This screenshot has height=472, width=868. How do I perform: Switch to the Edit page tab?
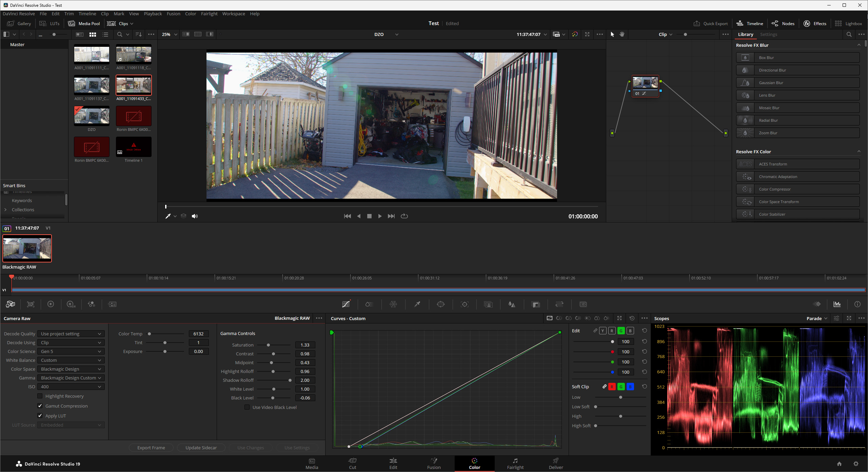point(393,464)
